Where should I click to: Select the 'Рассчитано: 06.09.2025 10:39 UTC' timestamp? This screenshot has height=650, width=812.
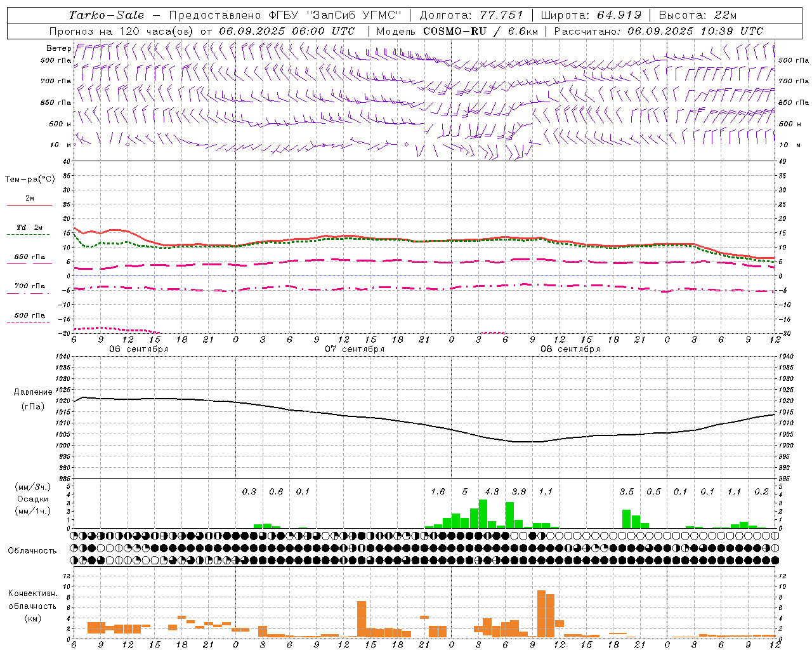point(658,31)
